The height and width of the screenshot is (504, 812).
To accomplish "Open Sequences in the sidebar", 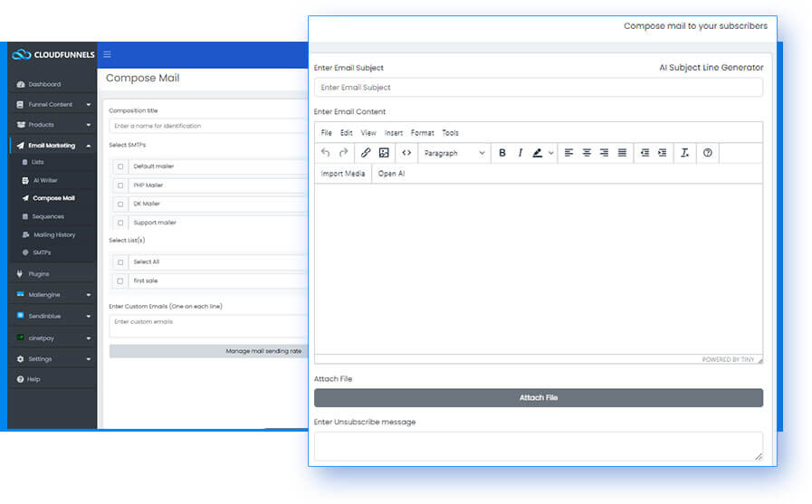I will 48,216.
